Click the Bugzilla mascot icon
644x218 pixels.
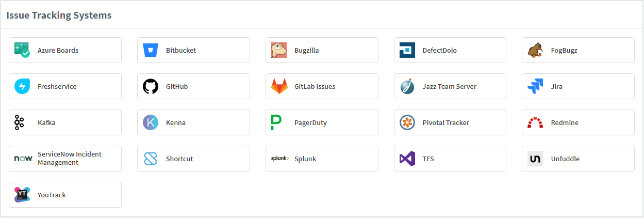[279, 50]
